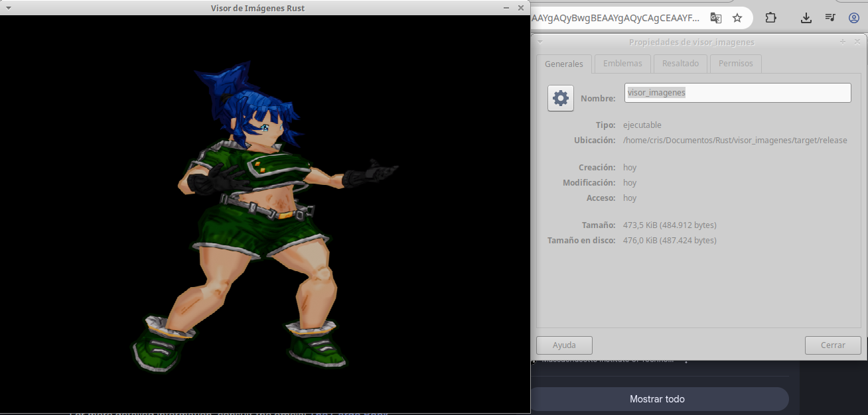Viewport: 868px width, 415px height.
Task: Click the Acceso value 'hoy'
Action: pyautogui.click(x=630, y=198)
